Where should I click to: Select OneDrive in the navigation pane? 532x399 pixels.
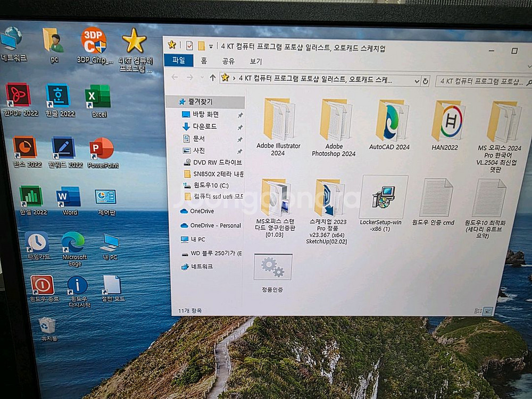click(x=197, y=211)
